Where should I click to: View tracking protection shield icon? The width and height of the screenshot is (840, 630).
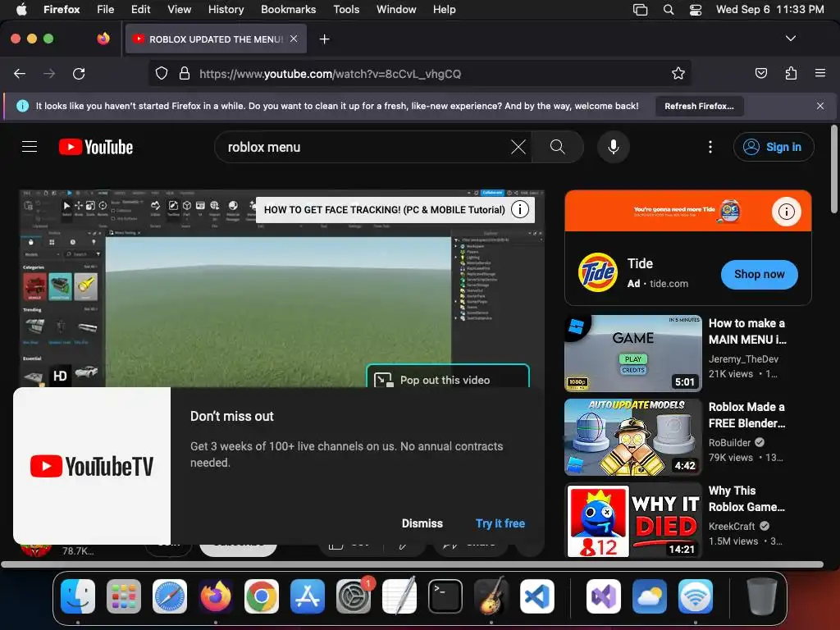(x=162, y=73)
